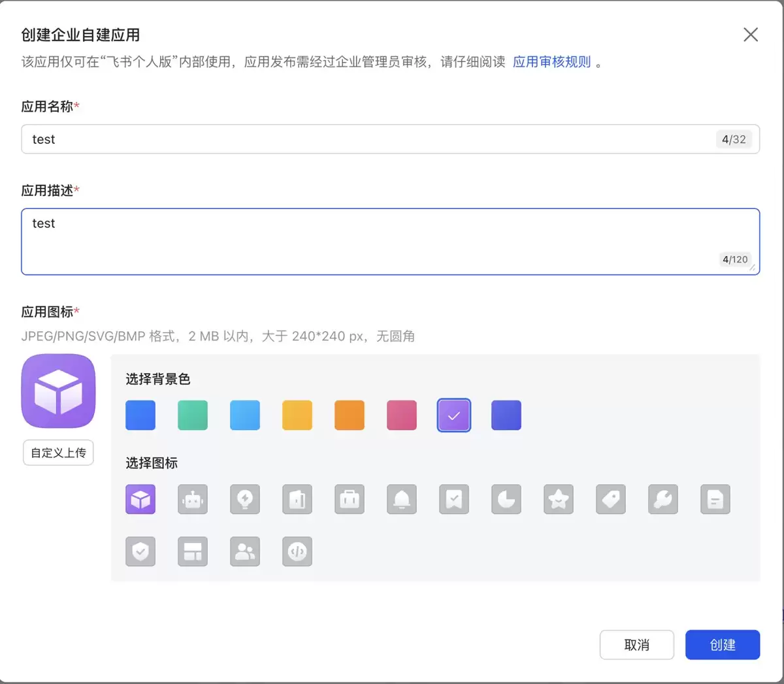Choose the star app icon
This screenshot has width=784, height=684.
(559, 500)
